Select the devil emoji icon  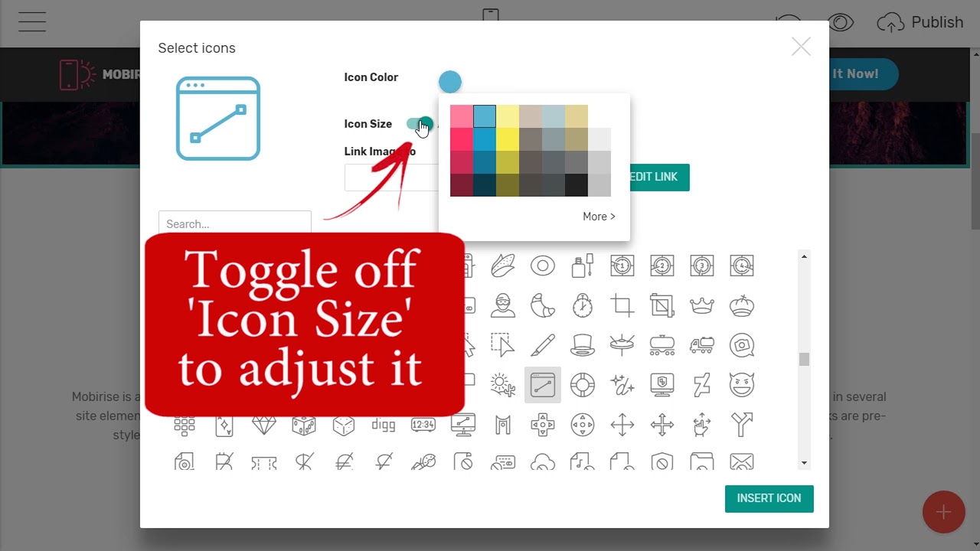(x=742, y=385)
